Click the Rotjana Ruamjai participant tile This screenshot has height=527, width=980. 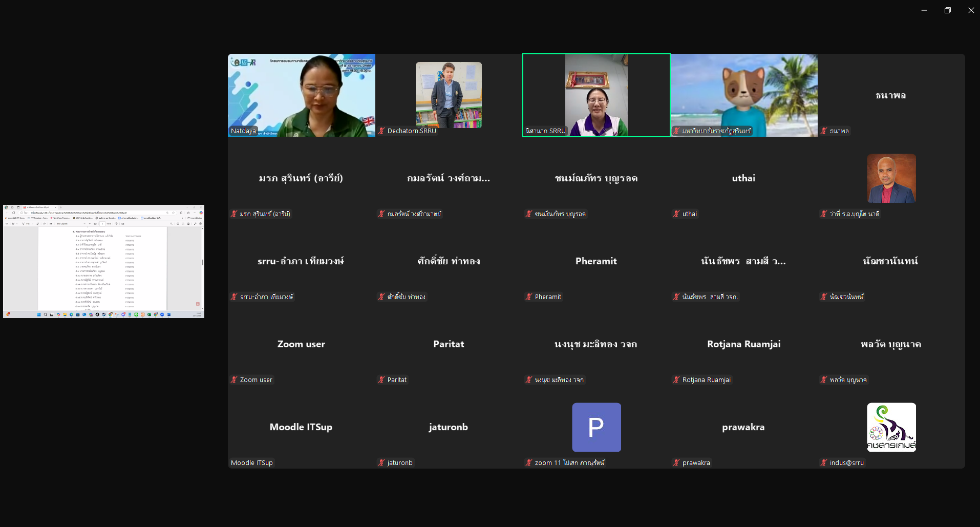pos(744,344)
